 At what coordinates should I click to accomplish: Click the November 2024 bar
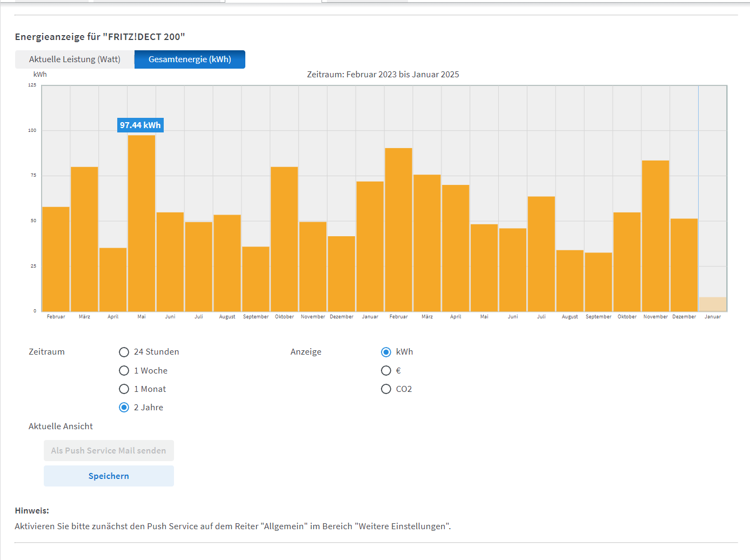click(655, 236)
